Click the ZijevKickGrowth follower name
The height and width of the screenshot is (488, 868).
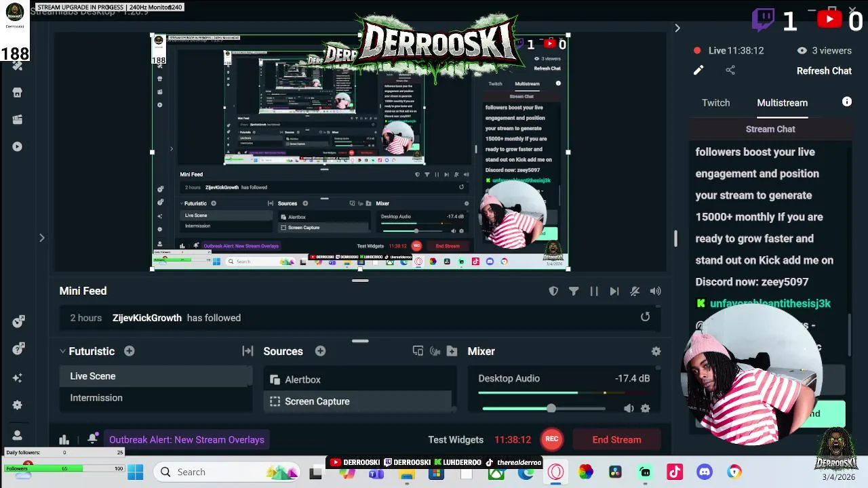147,317
